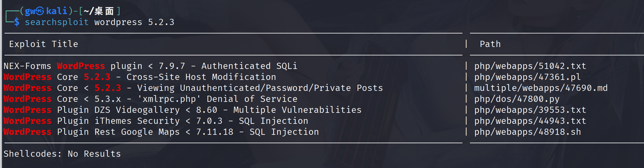
Task: Click the php/webapps/47361.pl path
Action: coord(527,77)
